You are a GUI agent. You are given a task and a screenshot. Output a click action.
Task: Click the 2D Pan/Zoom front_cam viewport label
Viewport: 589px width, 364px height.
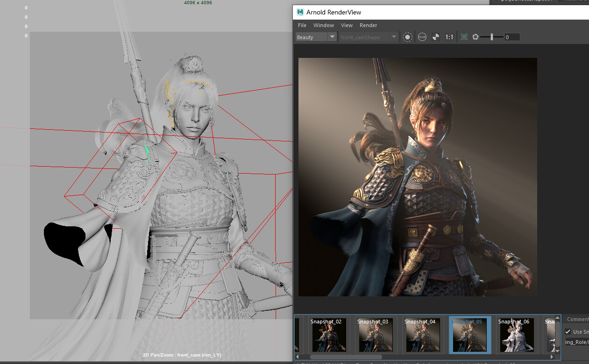182,355
